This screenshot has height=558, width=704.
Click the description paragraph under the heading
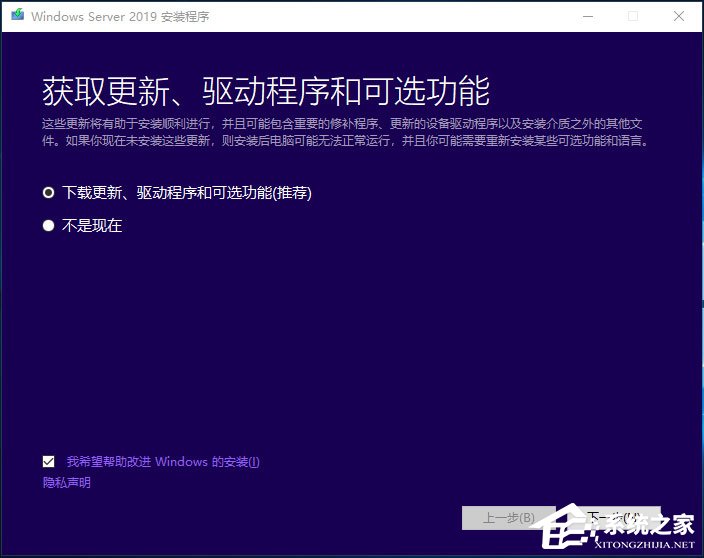pos(350,132)
